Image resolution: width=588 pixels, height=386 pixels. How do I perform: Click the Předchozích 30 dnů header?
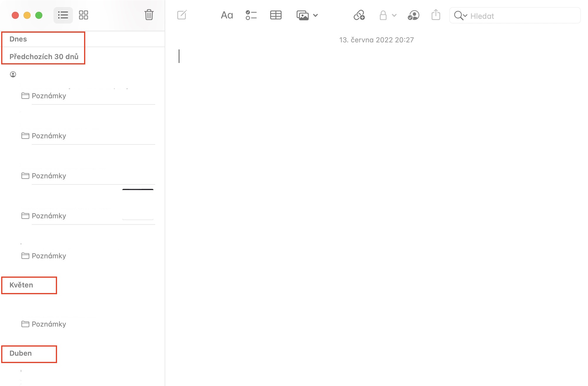(44, 57)
